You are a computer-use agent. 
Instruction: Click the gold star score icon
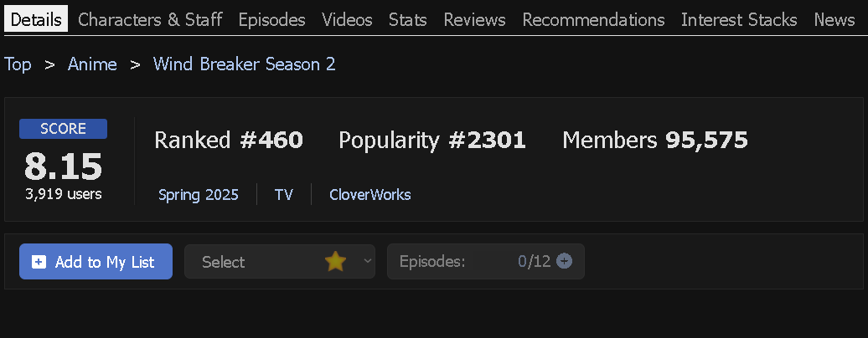pos(335,261)
